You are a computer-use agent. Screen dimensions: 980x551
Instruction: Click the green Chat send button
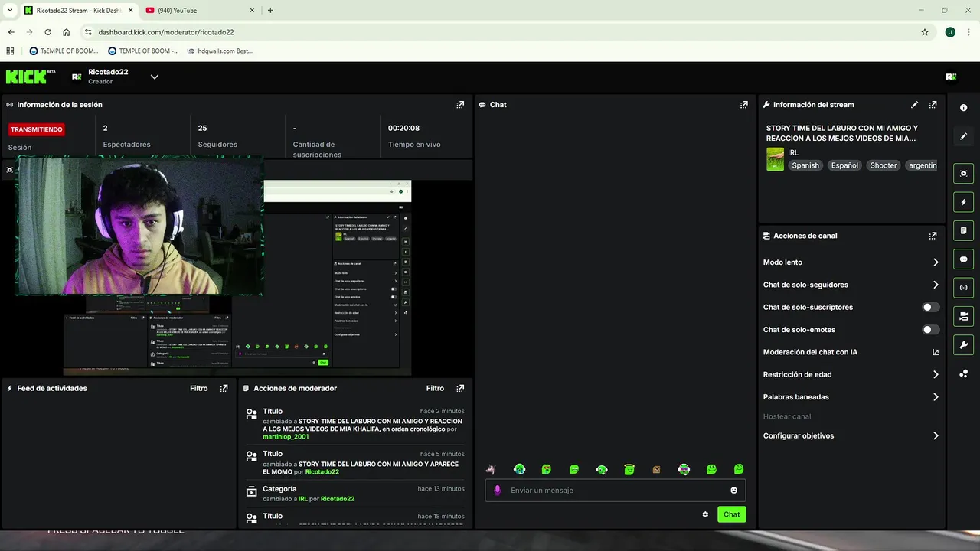pos(731,514)
